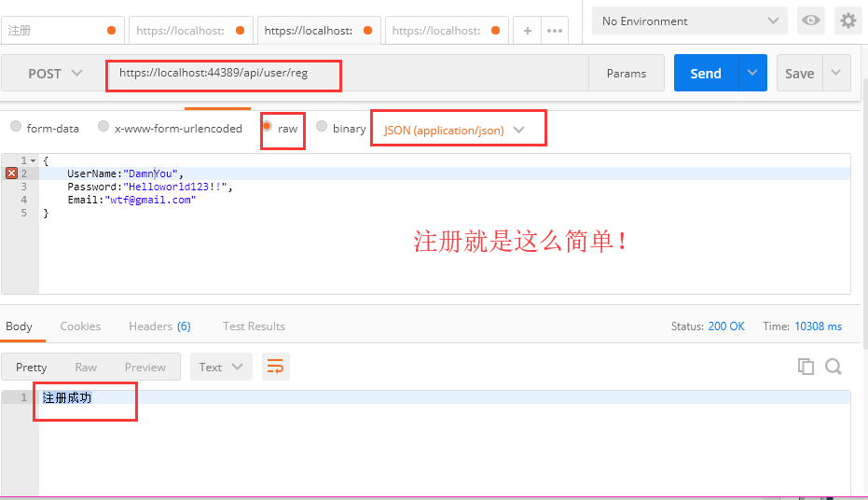Open the Test Results tab
The image size is (868, 500).
(x=255, y=326)
